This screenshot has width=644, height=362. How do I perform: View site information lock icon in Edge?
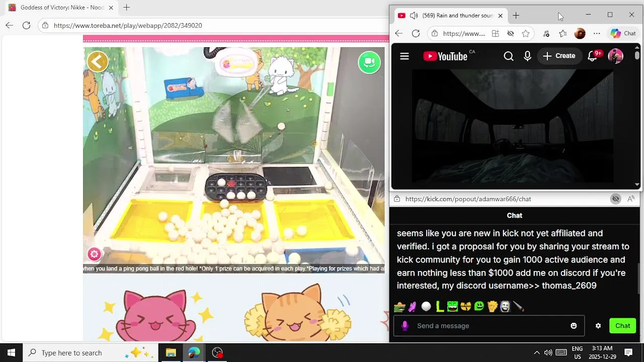tap(434, 34)
